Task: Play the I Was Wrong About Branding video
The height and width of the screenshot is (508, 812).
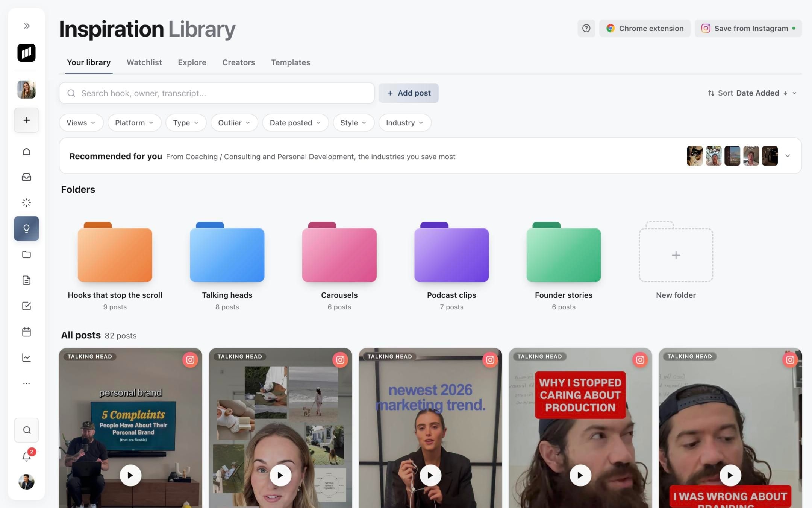Action: 730,475
